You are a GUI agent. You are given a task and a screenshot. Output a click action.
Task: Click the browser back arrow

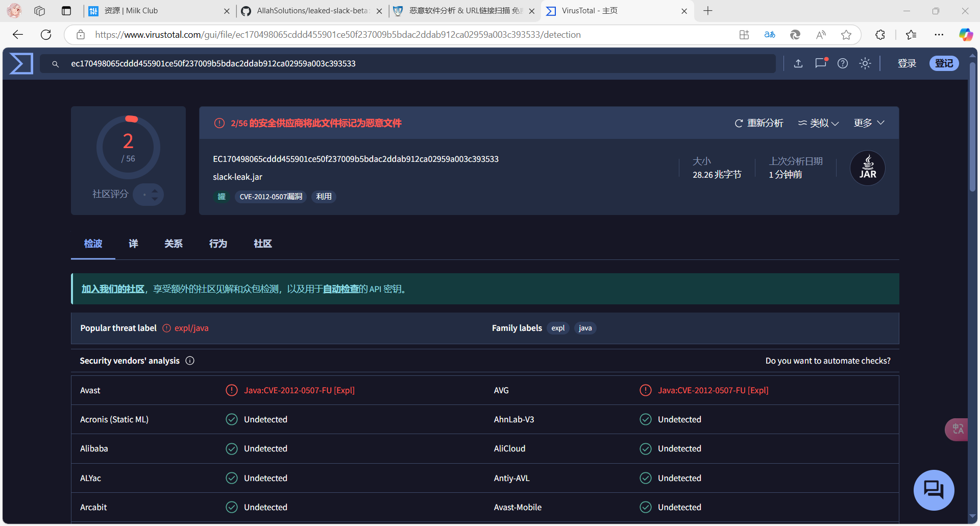(18, 34)
